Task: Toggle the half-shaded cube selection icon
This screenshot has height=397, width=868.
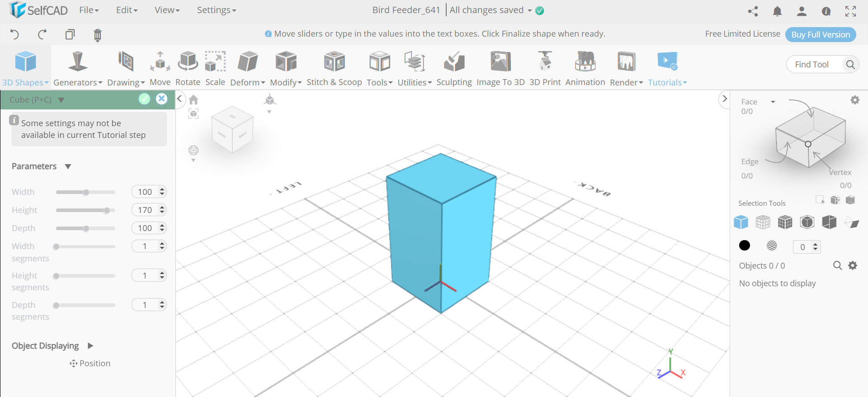Action: (x=807, y=222)
